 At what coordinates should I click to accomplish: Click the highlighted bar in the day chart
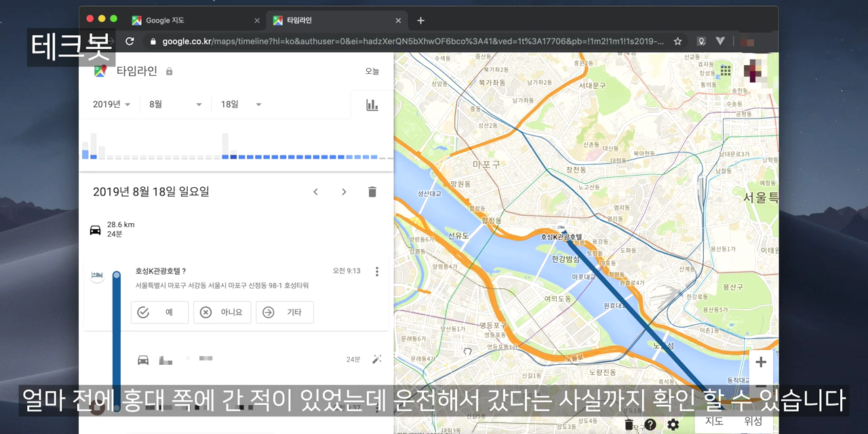coord(233,157)
